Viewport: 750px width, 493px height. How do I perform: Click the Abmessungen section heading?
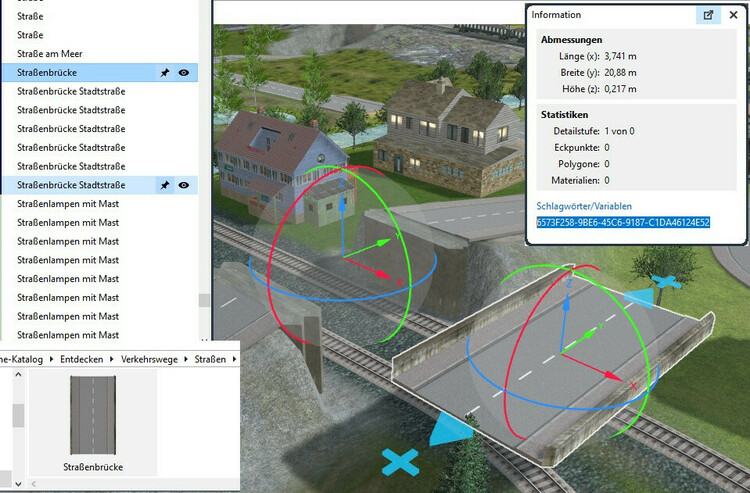pos(571,40)
